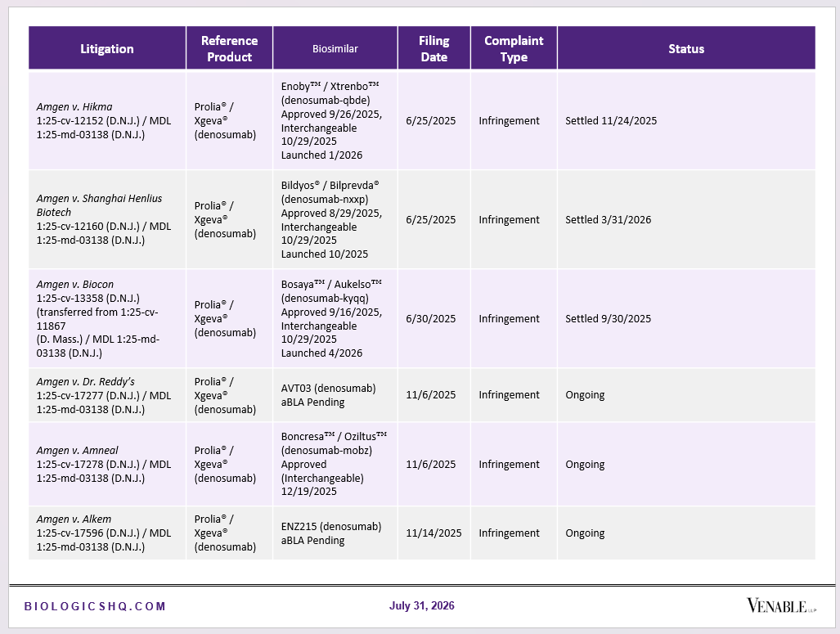Click Infringement in the Hikma row
The height and width of the screenshot is (634, 840).
coord(509,120)
